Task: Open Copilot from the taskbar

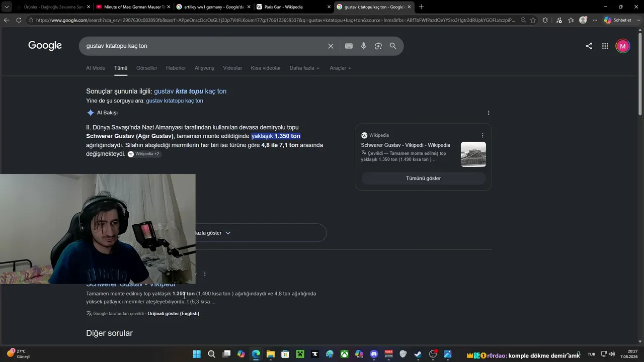Action: (x=241, y=354)
